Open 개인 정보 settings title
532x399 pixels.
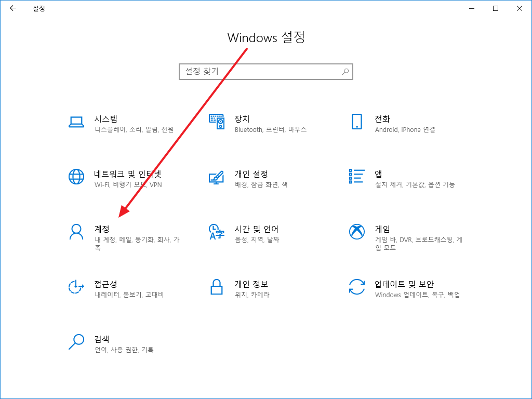pyautogui.click(x=251, y=284)
